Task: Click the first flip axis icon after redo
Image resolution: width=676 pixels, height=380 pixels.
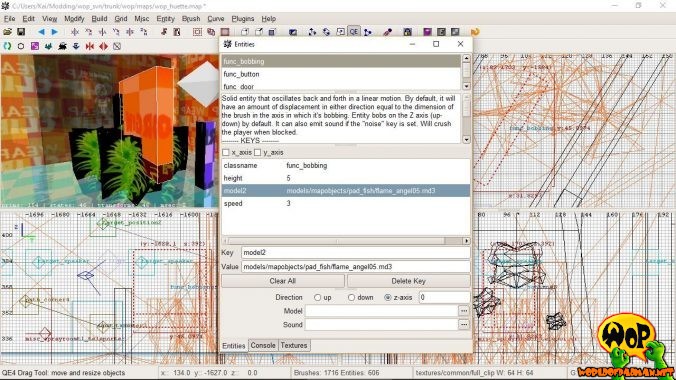Action: [75, 32]
